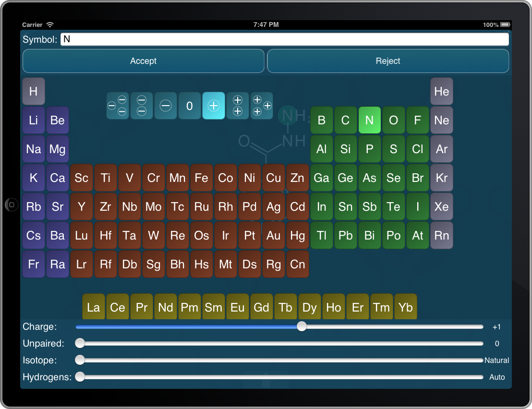The image size is (532, 409).
Task: Click the Unpaired electrons slider handle
Action: tap(80, 343)
